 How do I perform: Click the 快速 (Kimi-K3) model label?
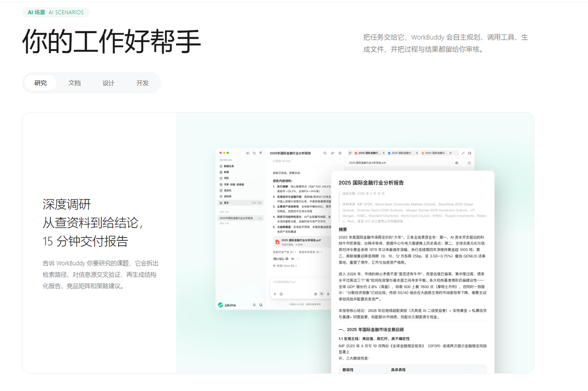coord(285,265)
